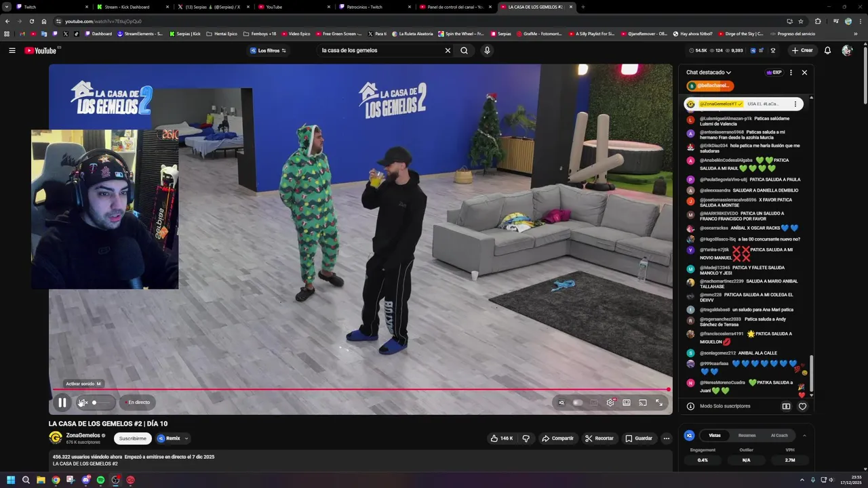Screen dimensions: 868x488
Task: Seek on the red video progress bar
Action: point(360,390)
